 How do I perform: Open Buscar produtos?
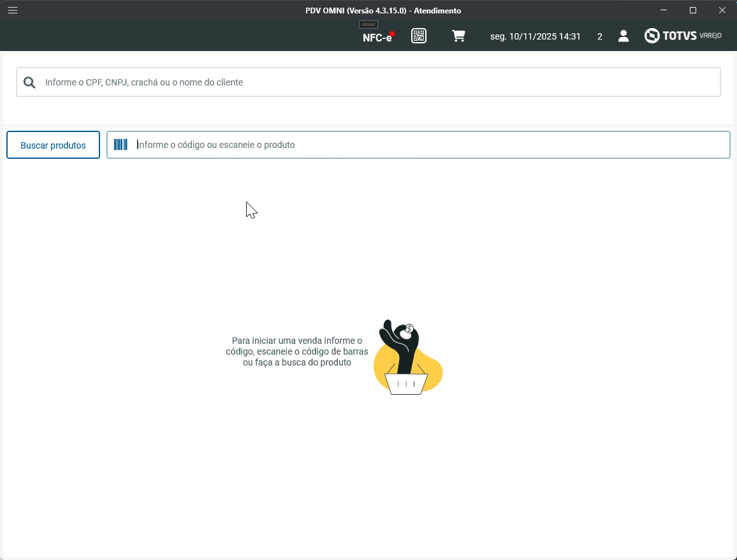tap(53, 145)
